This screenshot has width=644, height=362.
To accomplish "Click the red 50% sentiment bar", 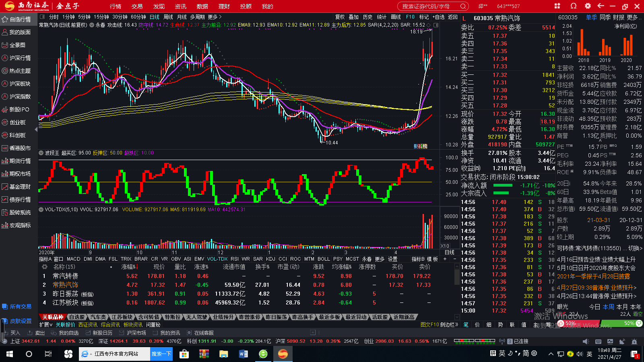I will click(579, 323).
